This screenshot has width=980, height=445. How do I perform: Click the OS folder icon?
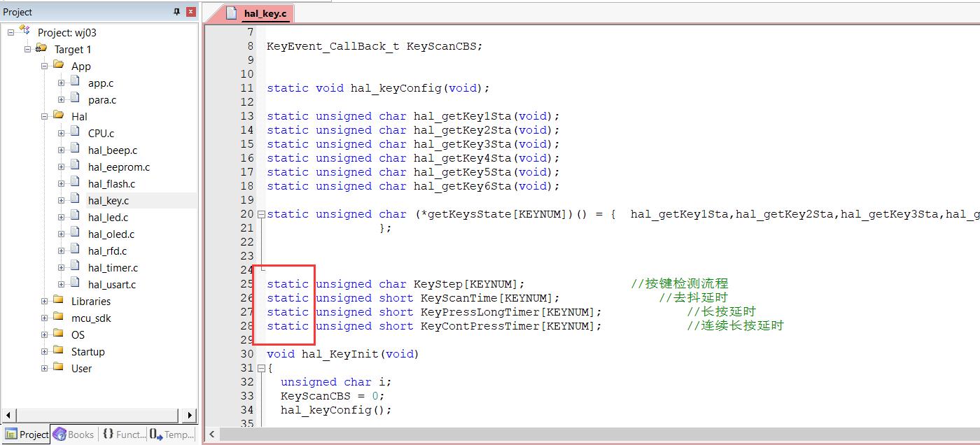coord(58,334)
